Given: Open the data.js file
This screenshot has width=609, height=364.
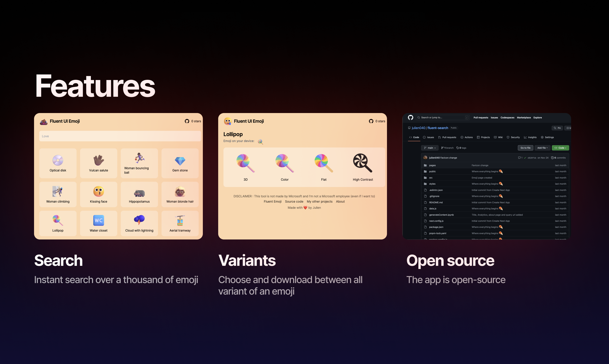Looking at the screenshot, I should coord(433,209).
